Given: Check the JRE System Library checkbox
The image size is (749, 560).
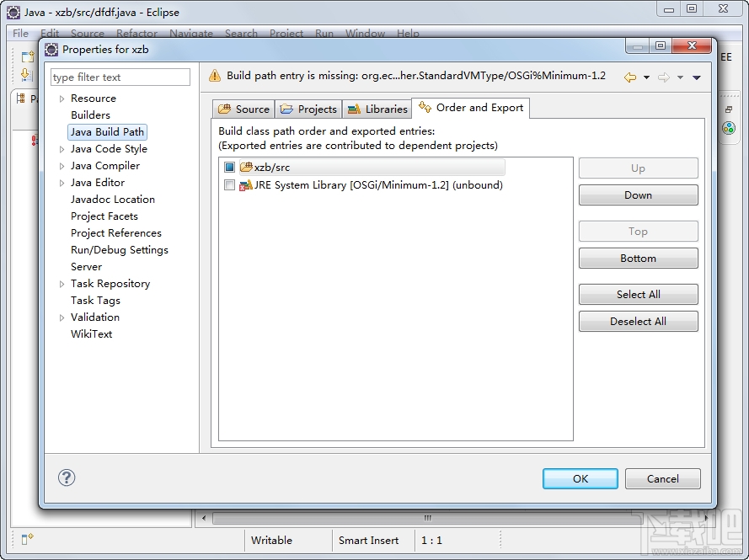Looking at the screenshot, I should (x=228, y=184).
